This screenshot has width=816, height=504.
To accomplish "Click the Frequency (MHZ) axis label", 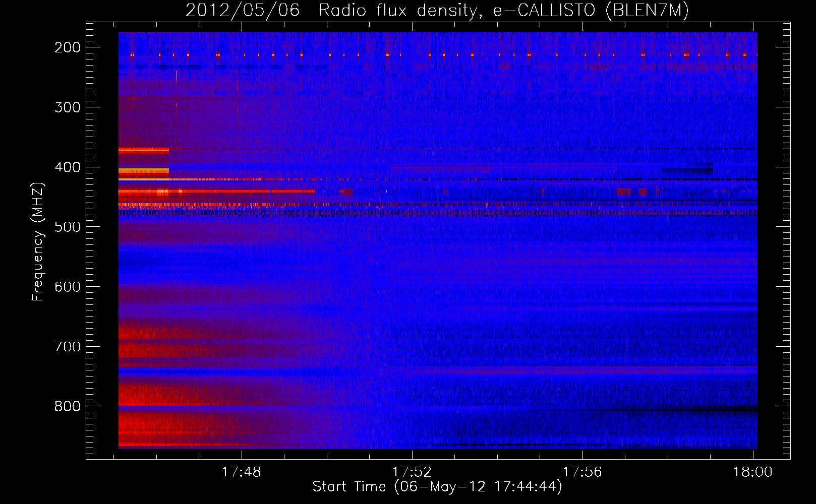I will (38, 241).
